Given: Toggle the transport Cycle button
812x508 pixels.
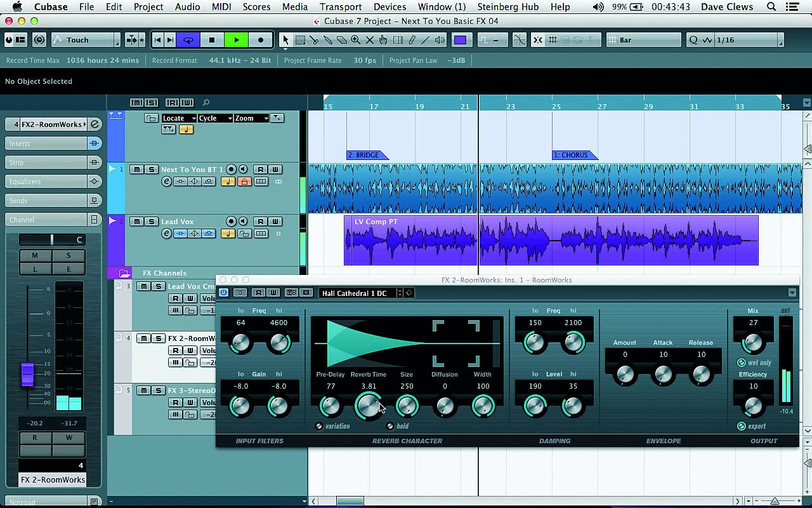Looking at the screenshot, I should point(188,40).
